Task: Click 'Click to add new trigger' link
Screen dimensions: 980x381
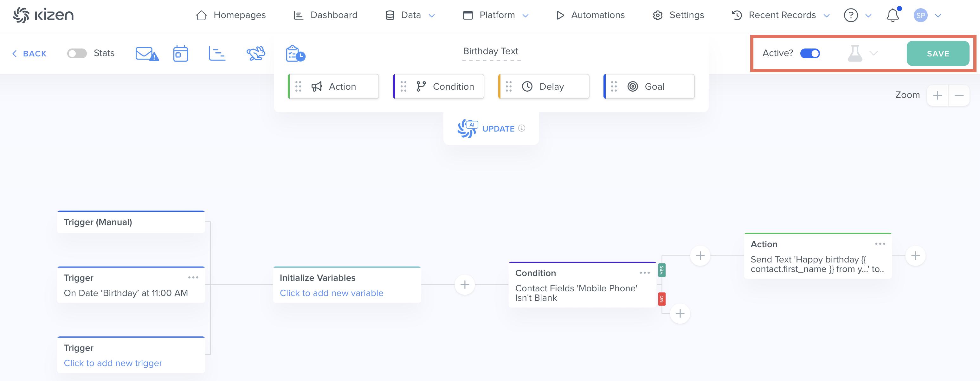Action: click(x=113, y=363)
